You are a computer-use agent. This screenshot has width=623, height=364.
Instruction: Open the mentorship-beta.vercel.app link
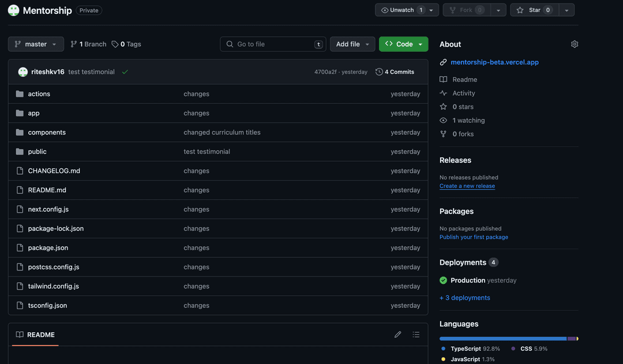(x=494, y=62)
